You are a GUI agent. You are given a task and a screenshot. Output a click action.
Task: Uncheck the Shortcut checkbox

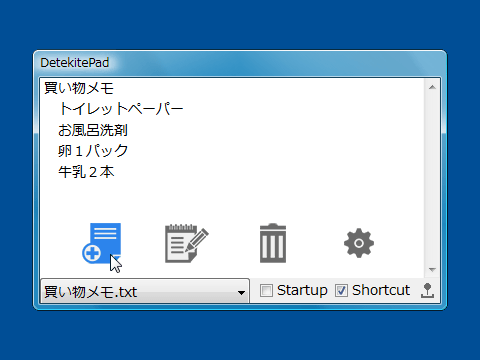click(x=341, y=290)
